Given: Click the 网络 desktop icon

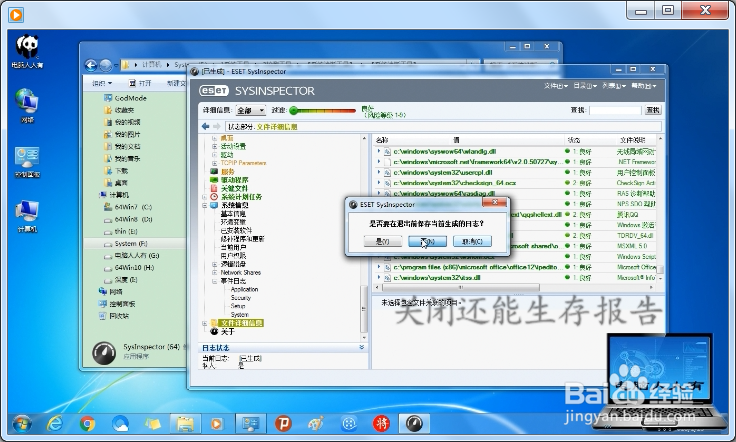Looking at the screenshot, I should (27, 106).
